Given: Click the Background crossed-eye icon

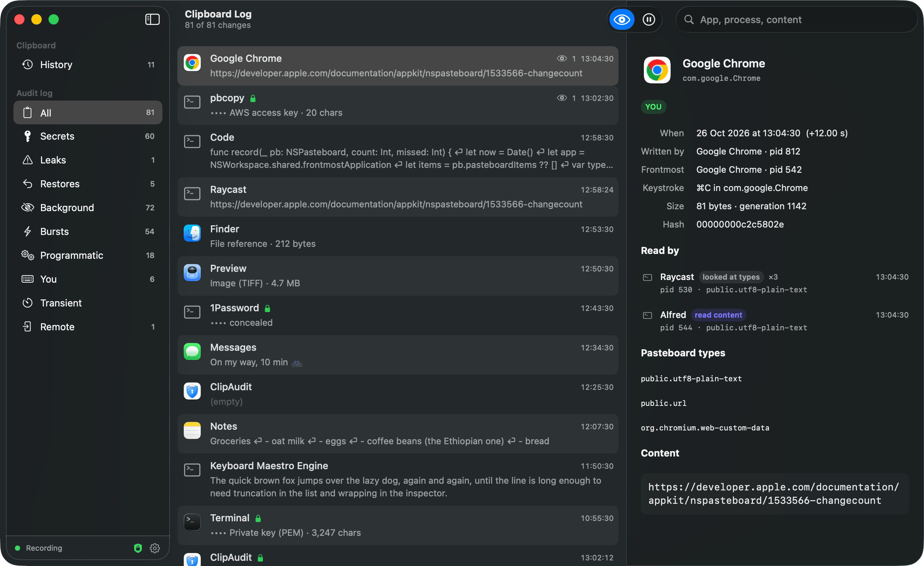Looking at the screenshot, I should coord(27,208).
